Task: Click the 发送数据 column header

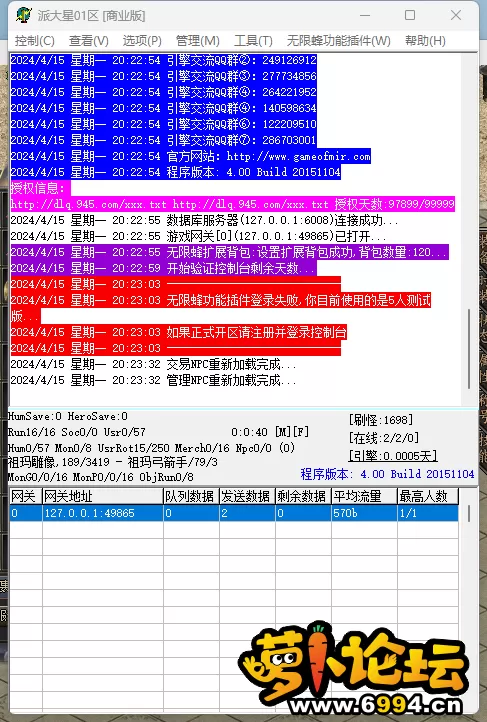Action: pos(247,496)
